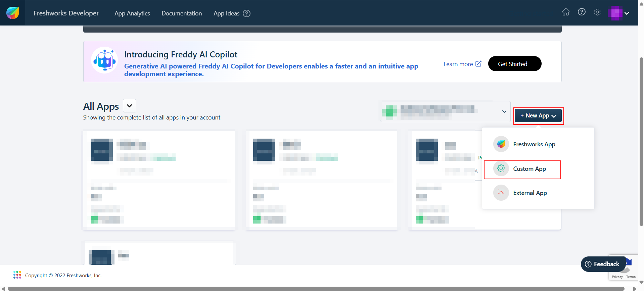The height and width of the screenshot is (291, 644).
Task: Open the blurred account selector dropdown
Action: pyautogui.click(x=445, y=111)
